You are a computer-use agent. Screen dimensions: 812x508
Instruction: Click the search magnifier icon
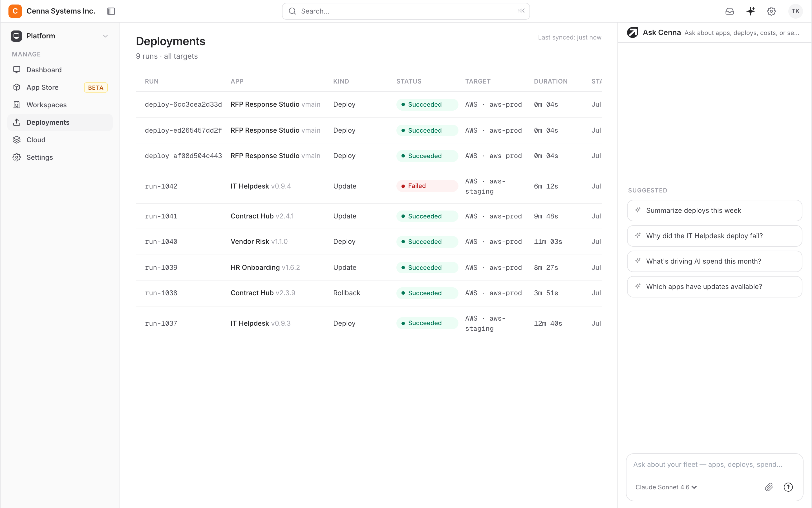pyautogui.click(x=292, y=11)
